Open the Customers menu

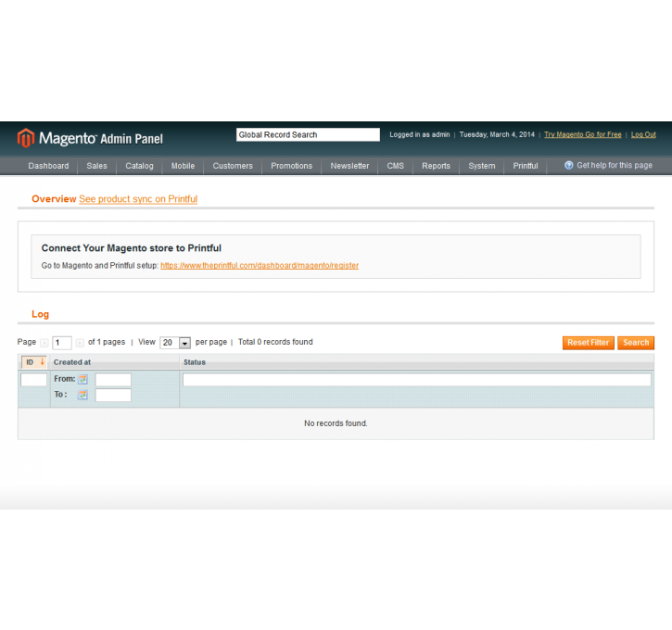(233, 166)
